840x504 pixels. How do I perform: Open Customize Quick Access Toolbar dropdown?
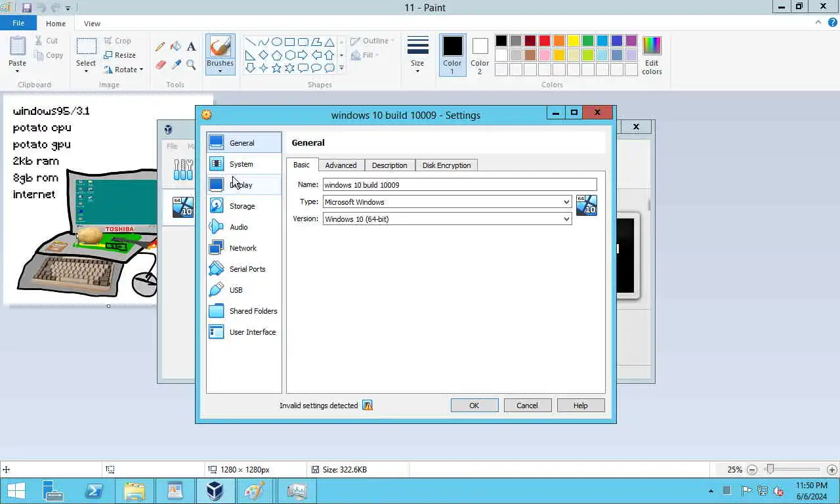tap(69, 8)
